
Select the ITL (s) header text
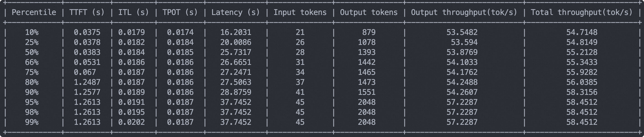click(x=133, y=12)
